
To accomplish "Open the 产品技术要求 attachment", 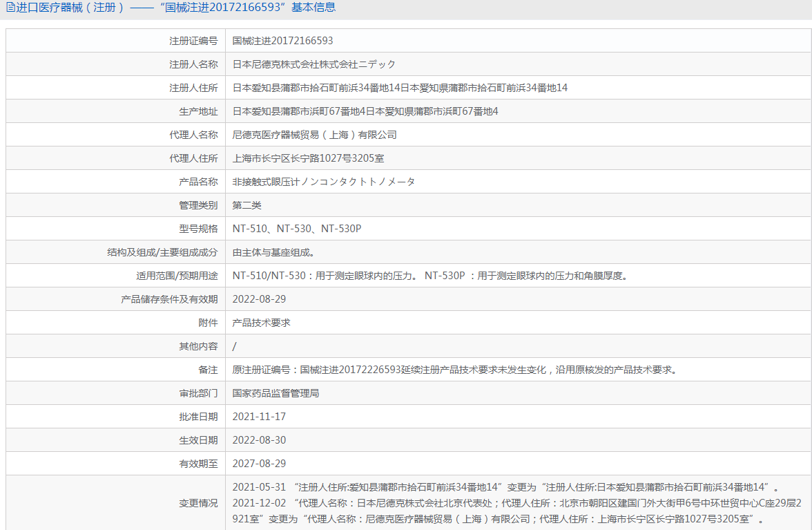I will 262,323.
